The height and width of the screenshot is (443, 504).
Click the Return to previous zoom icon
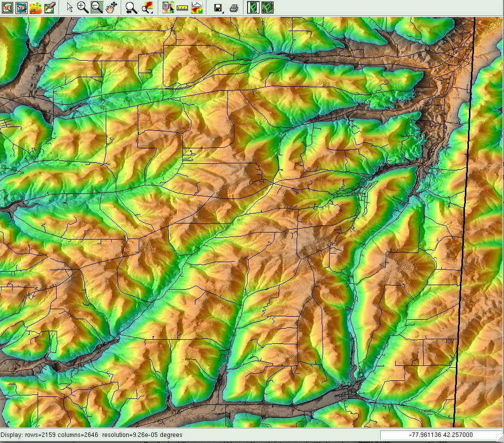[131, 8]
